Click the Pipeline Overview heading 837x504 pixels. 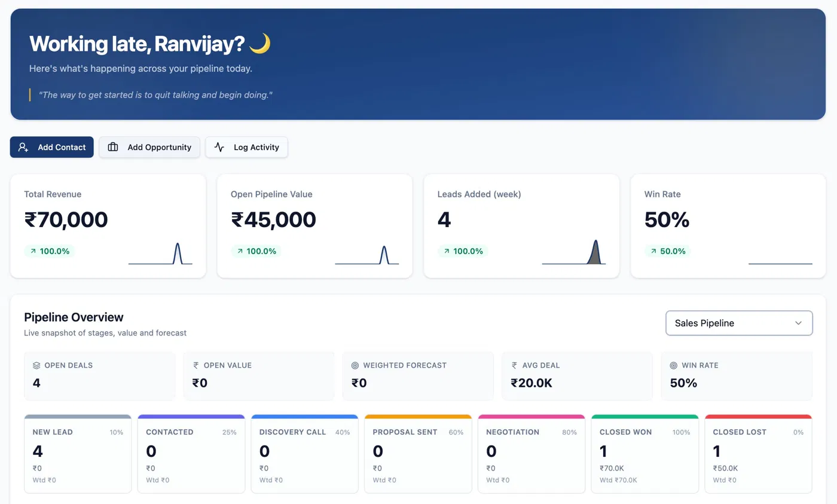[74, 317]
